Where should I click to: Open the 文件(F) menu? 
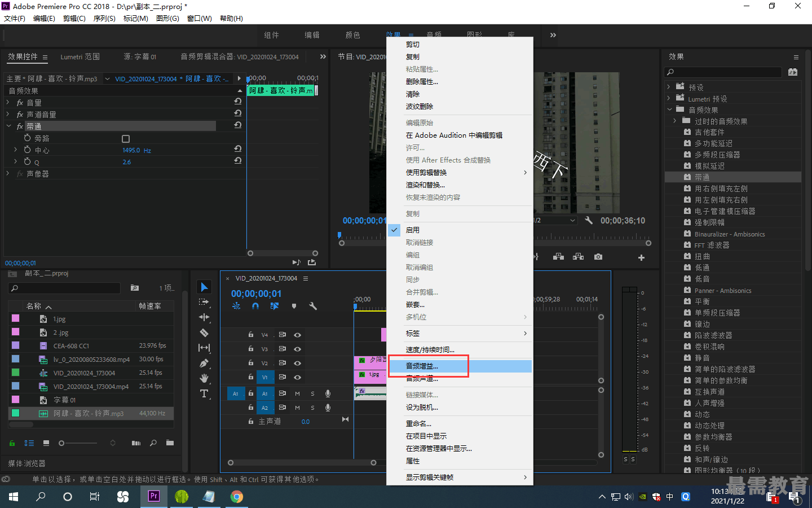click(15, 19)
